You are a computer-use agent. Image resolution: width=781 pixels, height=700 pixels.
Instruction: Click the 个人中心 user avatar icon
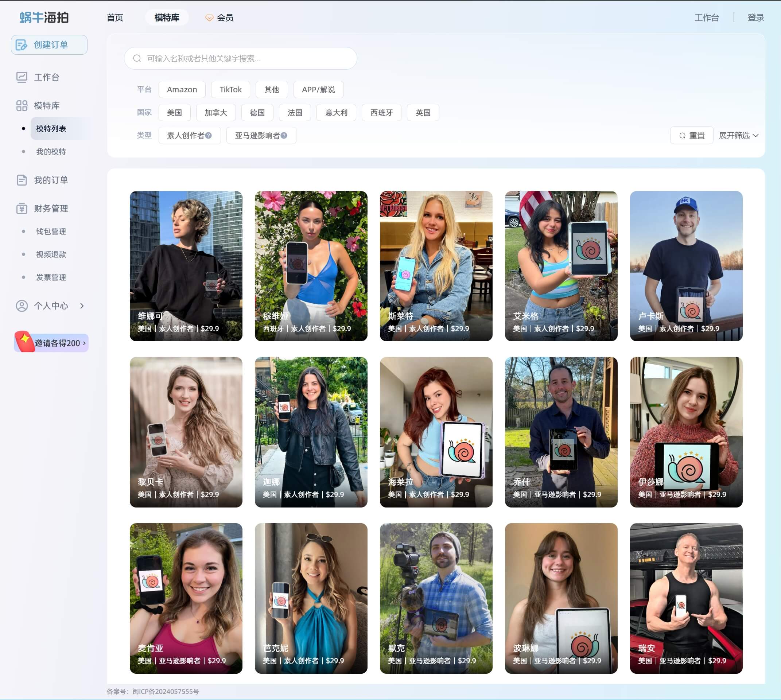tap(22, 306)
